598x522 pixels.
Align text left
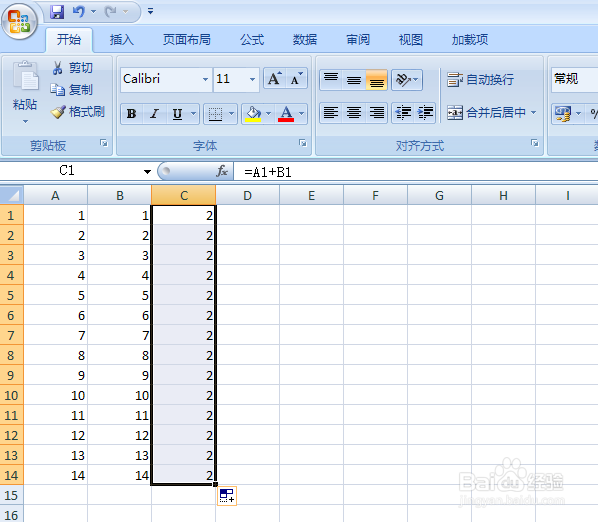[x=331, y=112]
